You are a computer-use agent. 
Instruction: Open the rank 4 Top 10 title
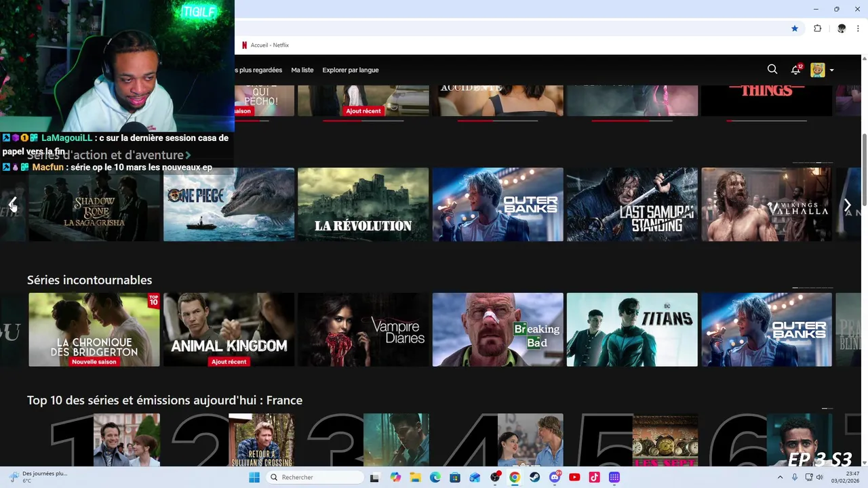tap(530, 440)
